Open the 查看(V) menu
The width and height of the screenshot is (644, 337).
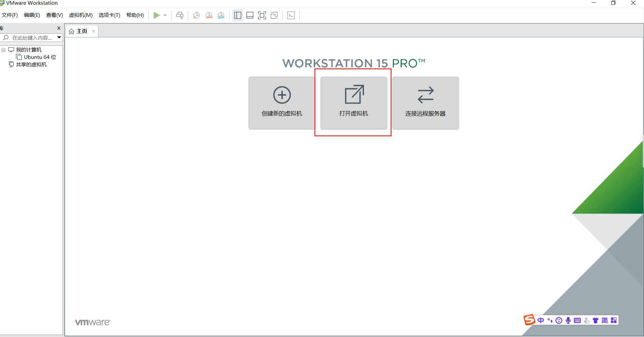point(55,15)
